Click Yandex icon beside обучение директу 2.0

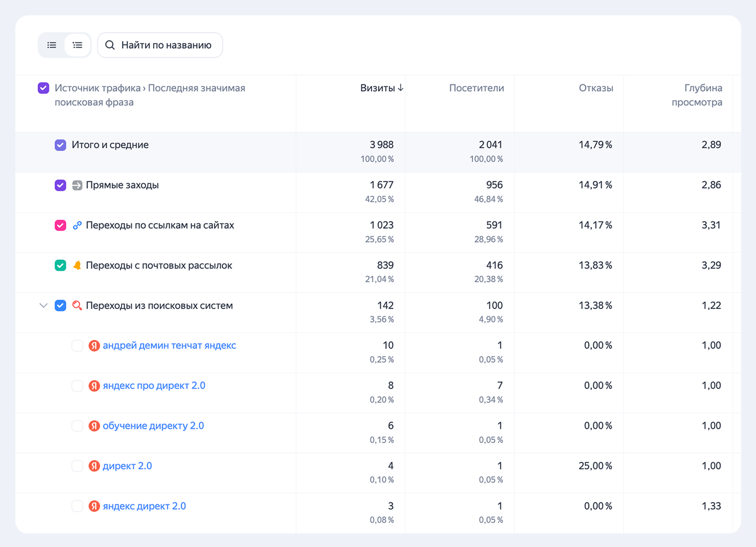pyautogui.click(x=94, y=426)
